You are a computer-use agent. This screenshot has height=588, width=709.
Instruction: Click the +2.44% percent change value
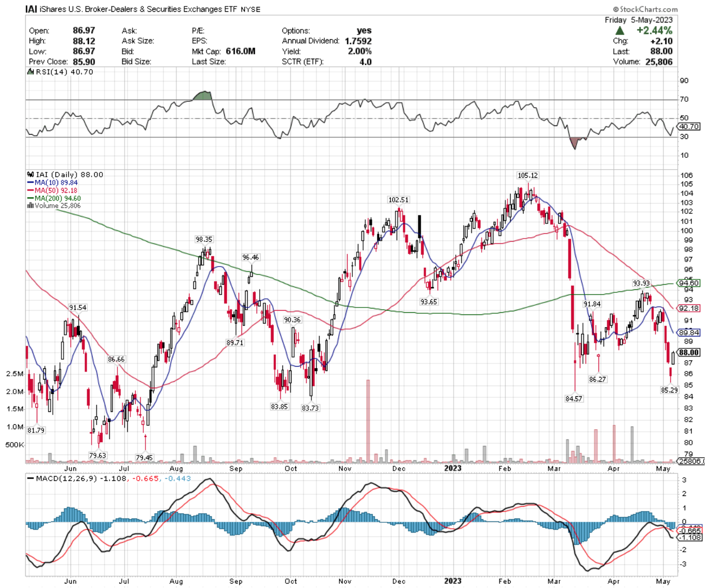(x=654, y=30)
